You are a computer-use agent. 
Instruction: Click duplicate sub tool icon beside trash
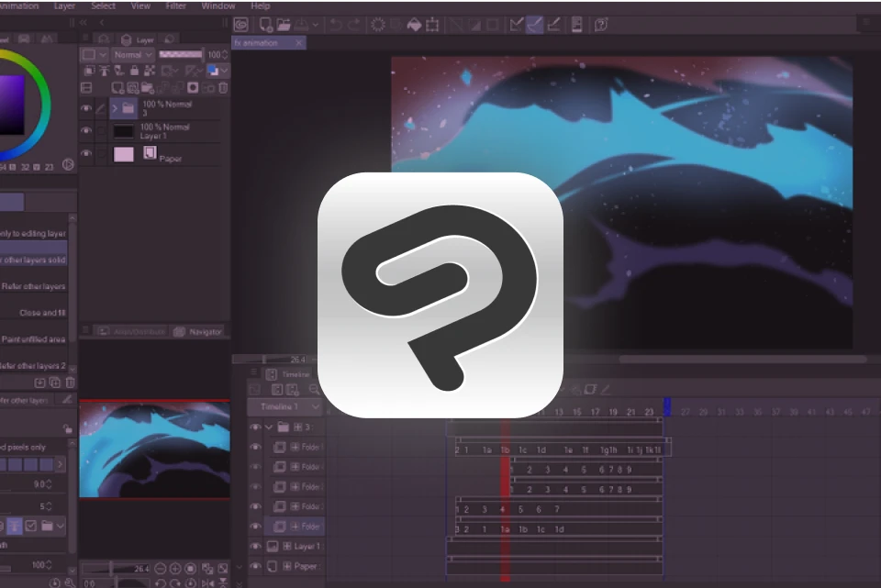[x=55, y=383]
